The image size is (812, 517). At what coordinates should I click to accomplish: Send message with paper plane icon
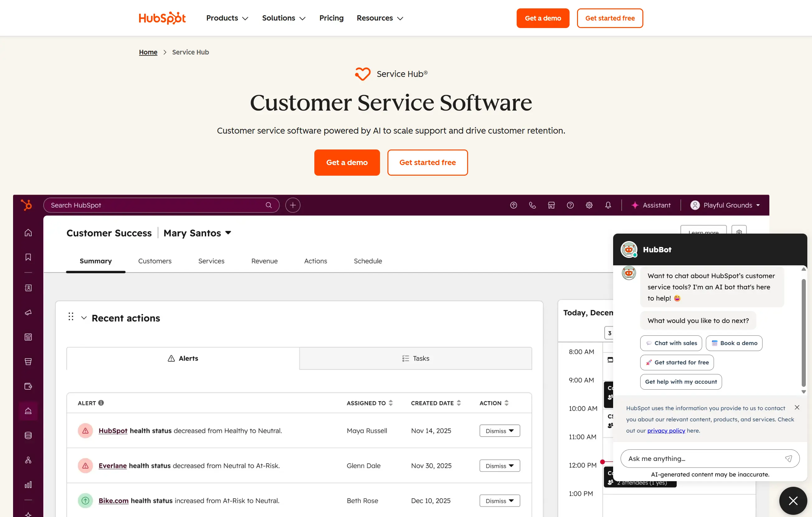point(788,459)
